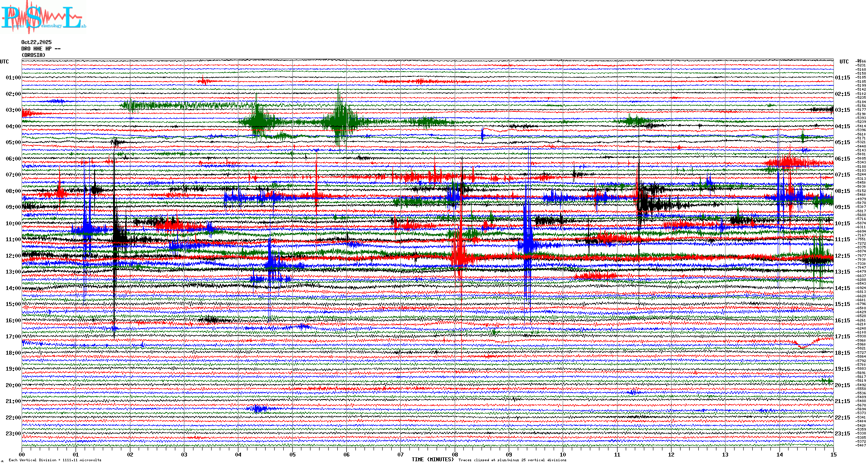
Task: Click the TIME (MINUTES) axis title
Action: (x=433, y=460)
